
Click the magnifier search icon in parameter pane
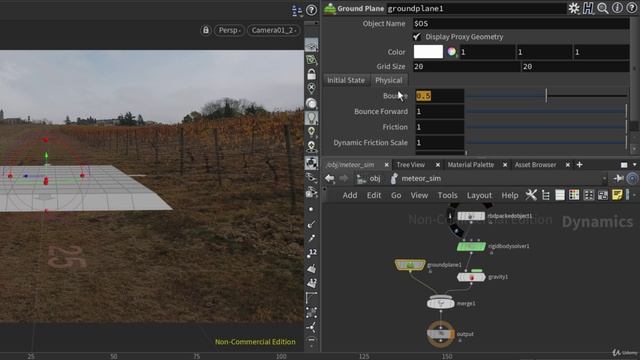pos(603,8)
